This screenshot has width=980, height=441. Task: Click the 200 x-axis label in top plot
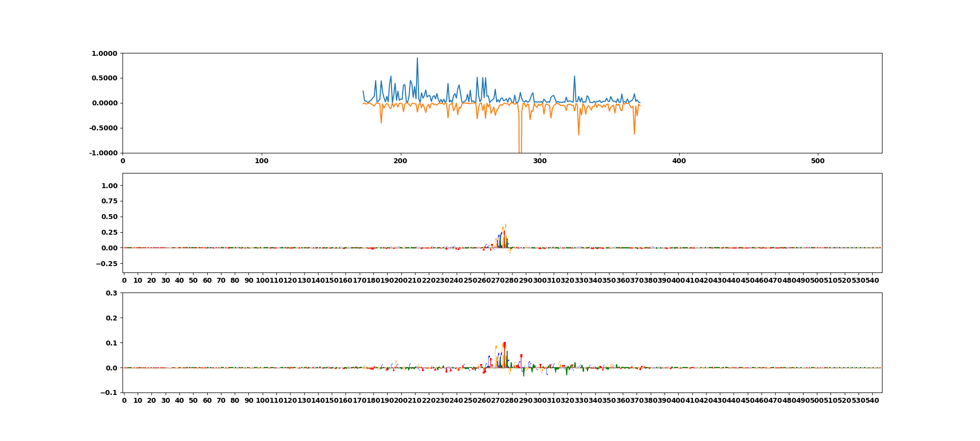[401, 161]
